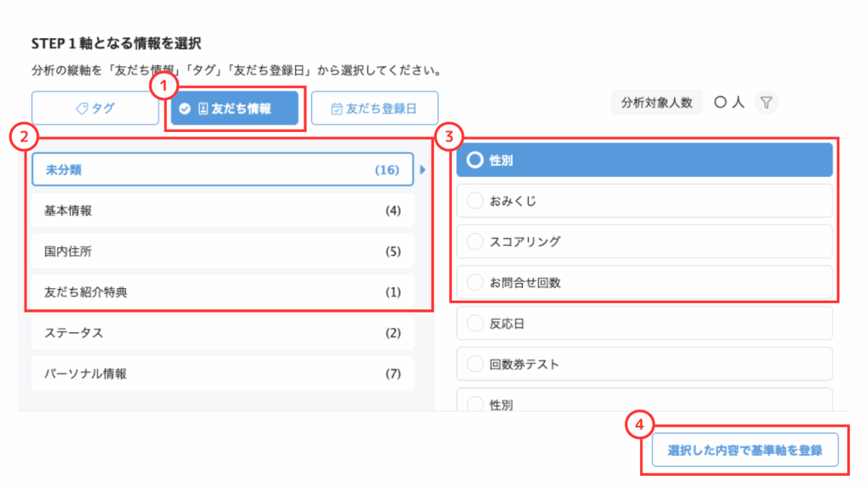This screenshot has width=868, height=488.
Task: Choose the お問合せ回数 option
Action: click(475, 282)
